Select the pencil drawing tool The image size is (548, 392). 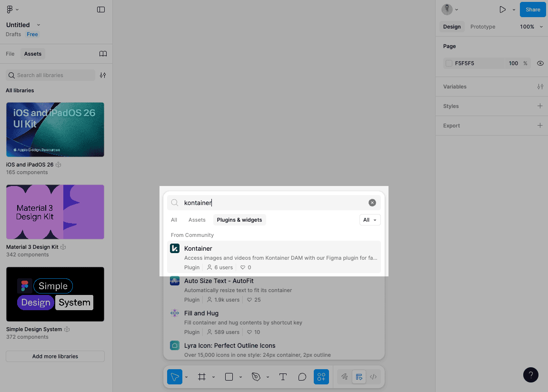coord(344,376)
